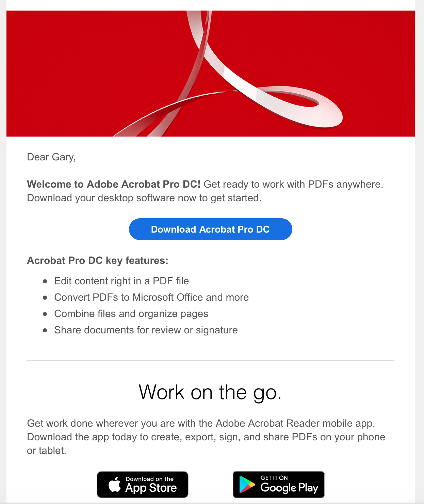Select the Work on the go heading
Screen dimensions: 424x504
click(x=210, y=392)
